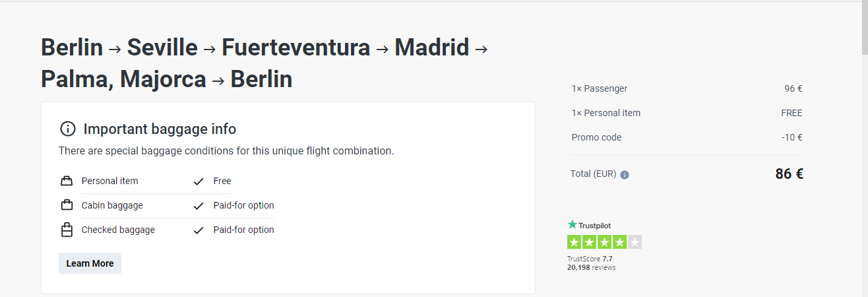868x297 pixels.
Task: Click the TrustScore 7.7 text
Action: click(x=590, y=259)
